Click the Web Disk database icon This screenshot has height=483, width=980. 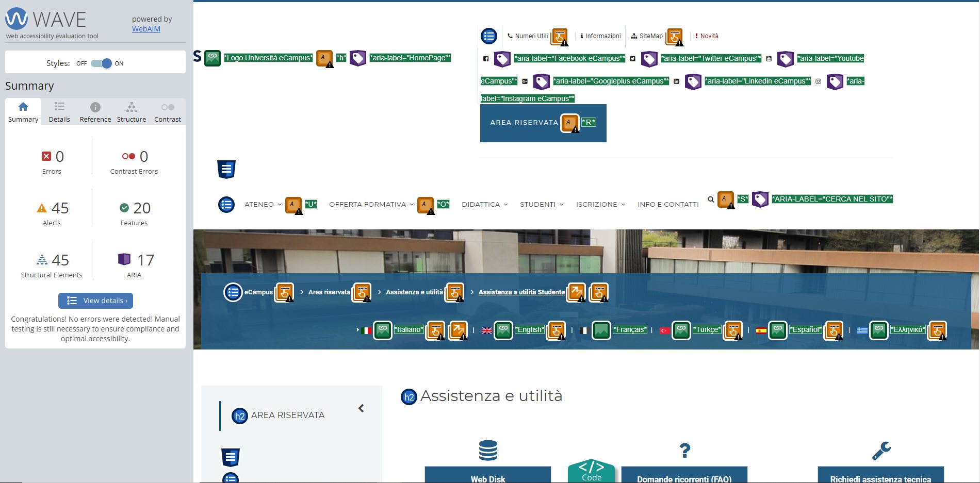487,450
